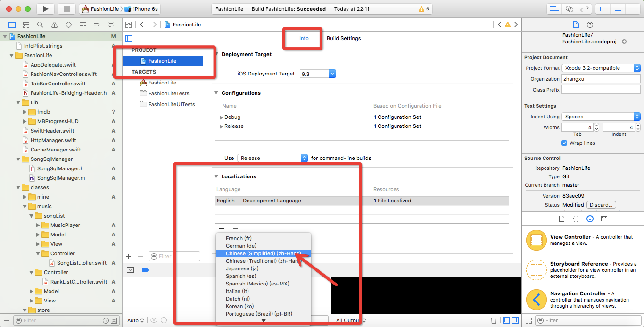Open the Issue navigator warning icon
This screenshot has height=327, width=644.
[x=54, y=25]
